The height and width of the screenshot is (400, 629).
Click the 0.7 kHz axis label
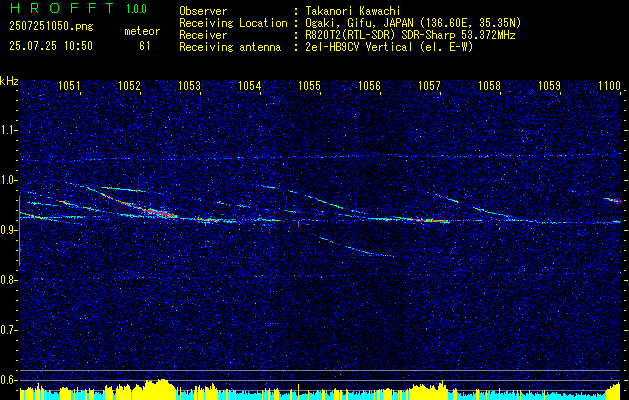pyautogui.click(x=9, y=330)
